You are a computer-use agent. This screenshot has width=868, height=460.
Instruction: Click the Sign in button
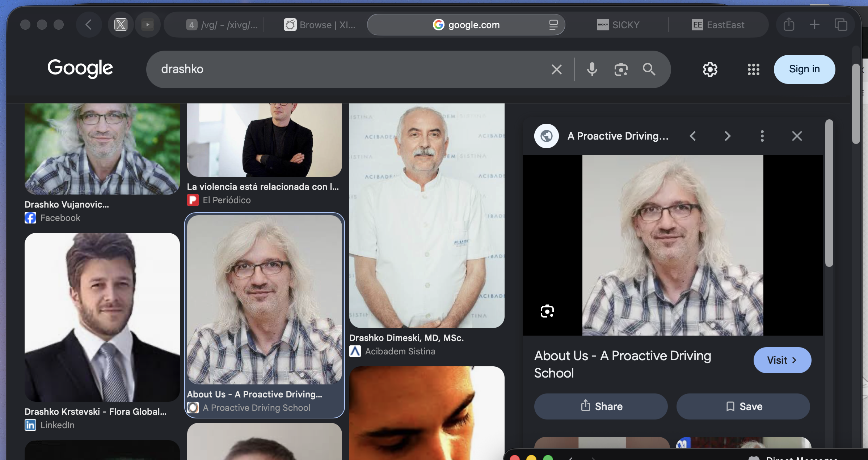tap(804, 69)
